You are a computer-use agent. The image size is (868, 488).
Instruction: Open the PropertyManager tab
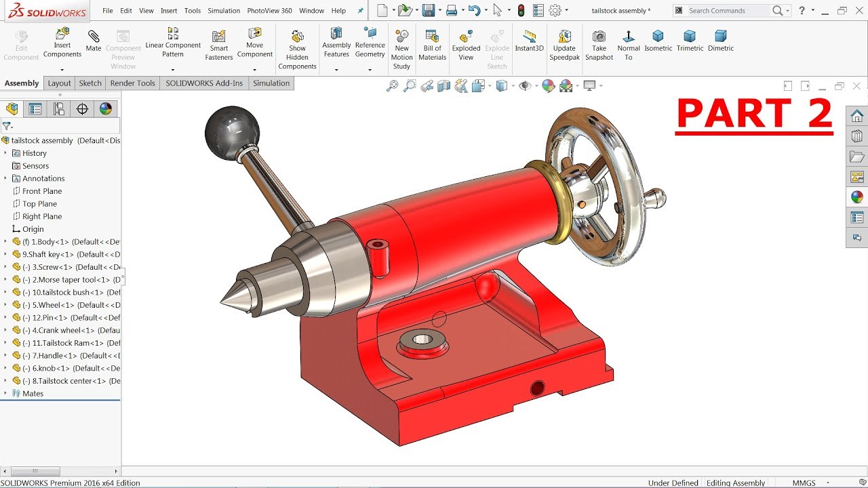tap(35, 108)
